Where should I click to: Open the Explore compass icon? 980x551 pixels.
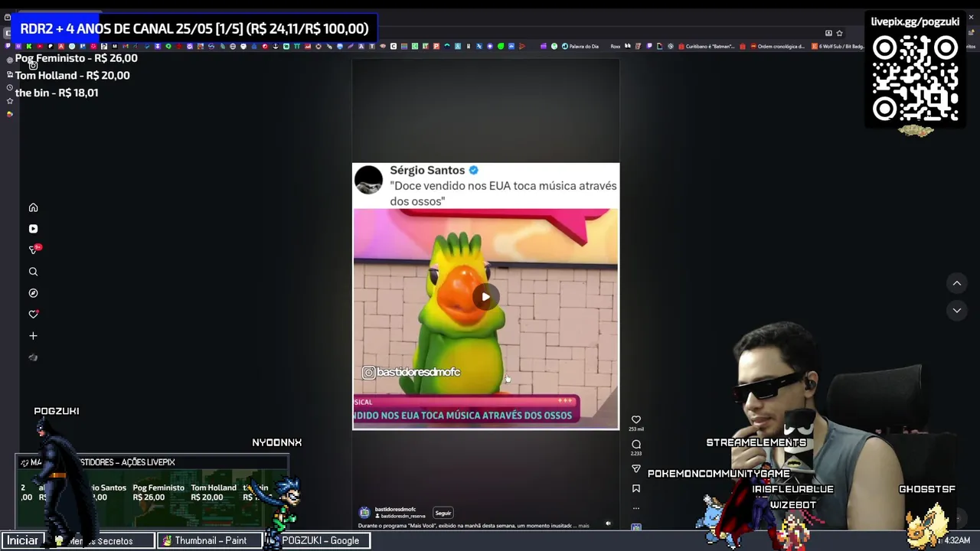33,293
